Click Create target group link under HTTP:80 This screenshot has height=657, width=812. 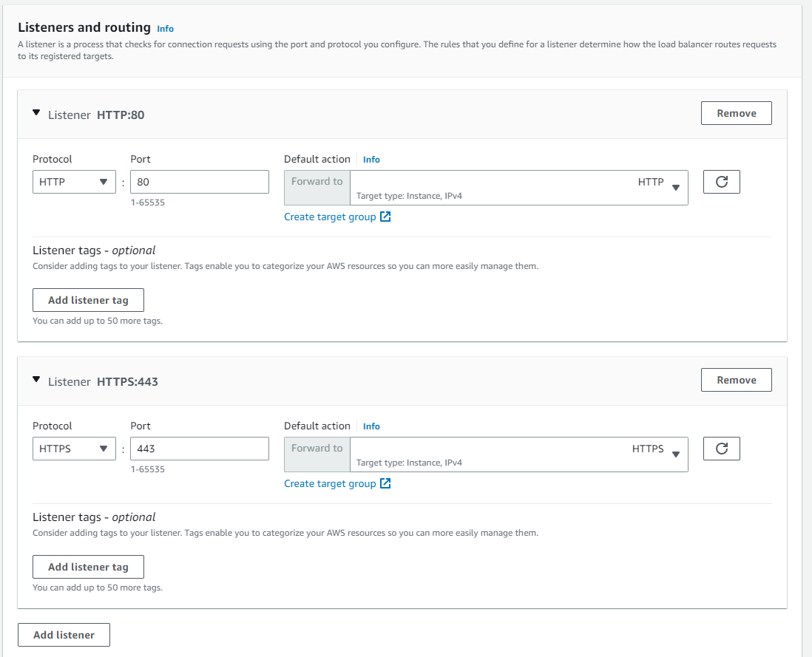click(x=330, y=217)
